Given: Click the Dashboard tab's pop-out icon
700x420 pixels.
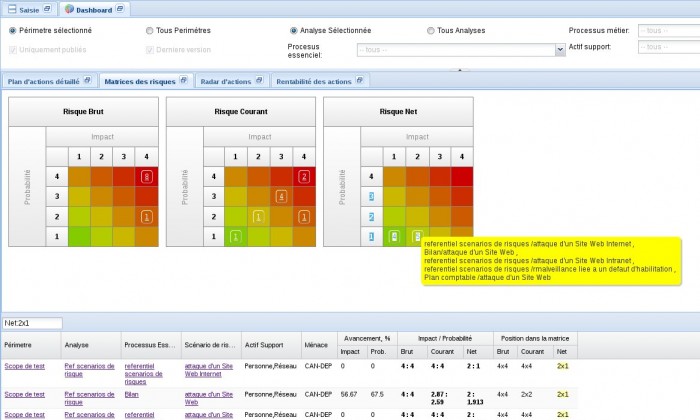Looking at the screenshot, I should (120, 8).
